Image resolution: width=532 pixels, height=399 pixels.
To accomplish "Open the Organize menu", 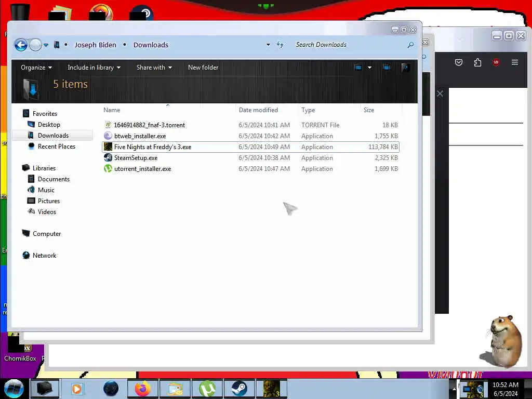I will [36, 68].
